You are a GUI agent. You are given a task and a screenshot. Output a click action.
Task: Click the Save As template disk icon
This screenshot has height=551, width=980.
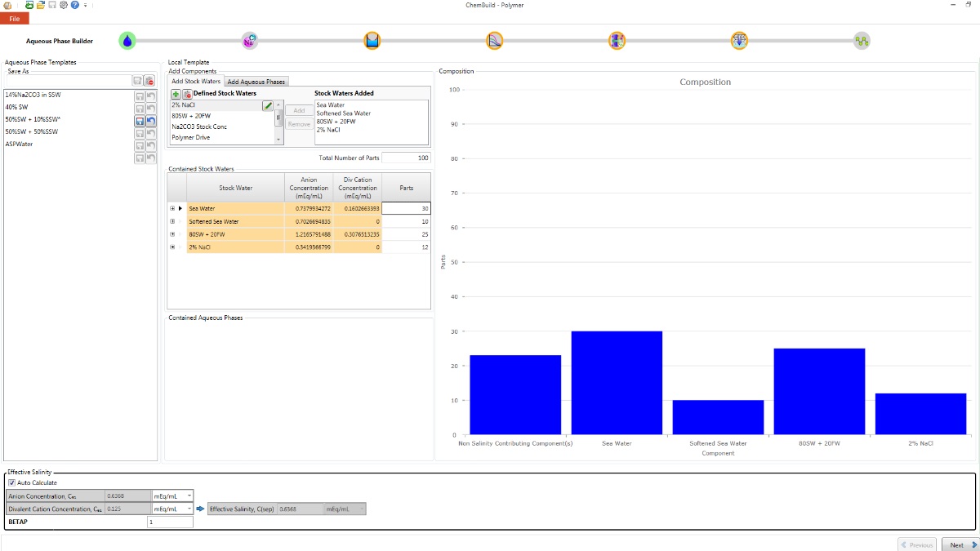pos(138,81)
